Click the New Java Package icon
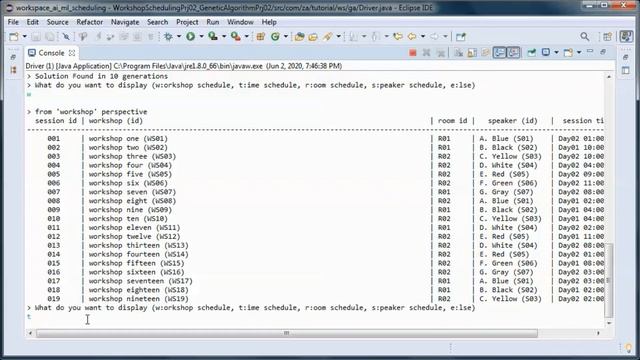The image size is (640, 360). point(261,37)
